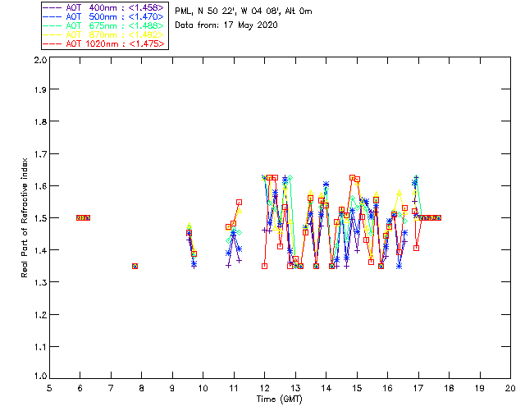Image resolution: width=525 pixels, height=420 pixels.
Task: Click the 1.1 y-axis tick label
Action: pos(40,347)
